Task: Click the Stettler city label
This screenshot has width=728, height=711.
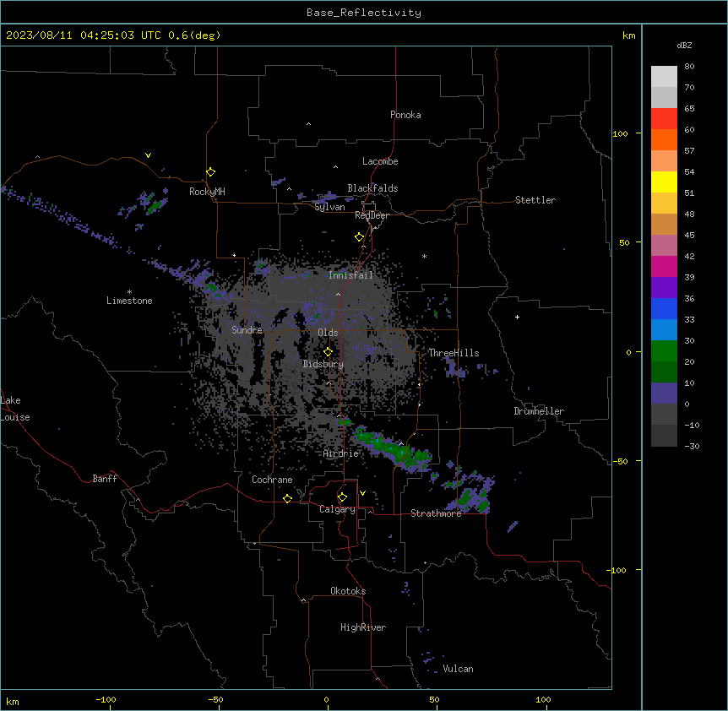Action: (535, 200)
